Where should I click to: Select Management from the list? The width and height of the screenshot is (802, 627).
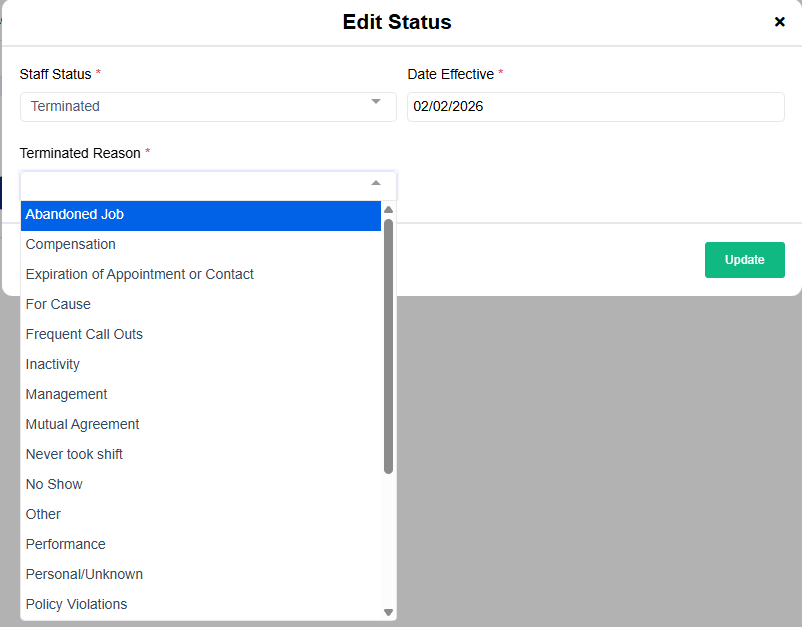coord(200,394)
